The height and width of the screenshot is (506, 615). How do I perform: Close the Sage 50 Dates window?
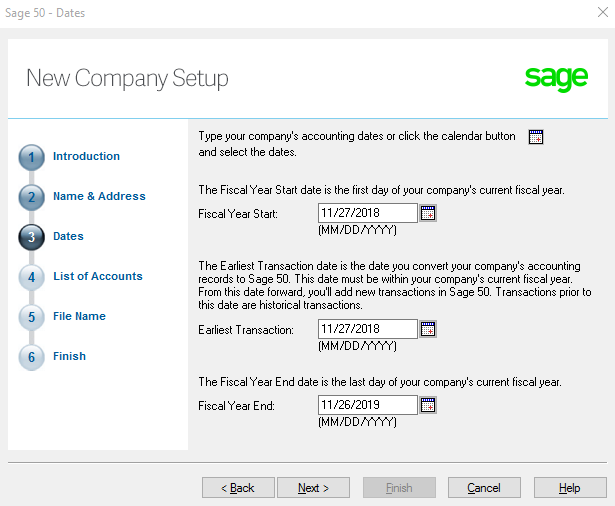coord(603,12)
